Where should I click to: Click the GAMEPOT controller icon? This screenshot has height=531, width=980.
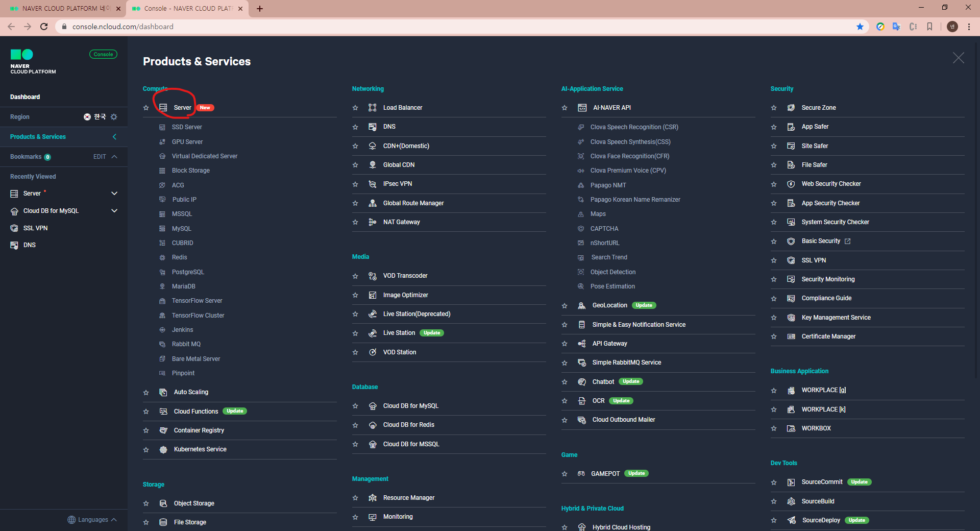(581, 474)
